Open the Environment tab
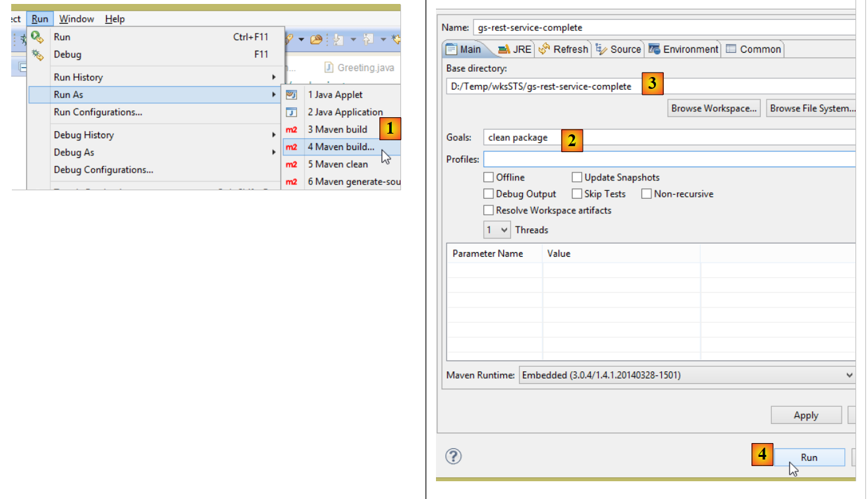 coord(684,49)
